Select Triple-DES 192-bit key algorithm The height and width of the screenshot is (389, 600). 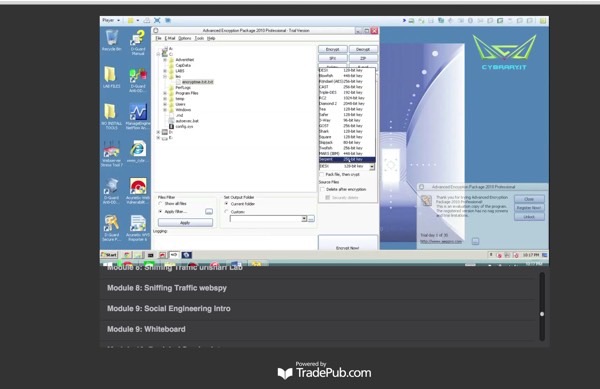coord(347,93)
